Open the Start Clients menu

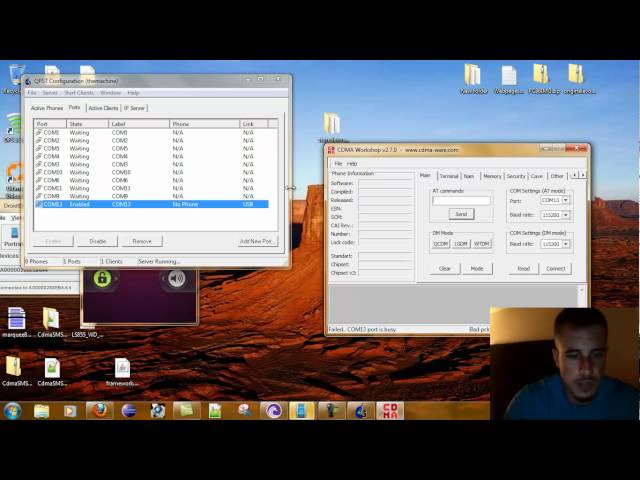click(79, 93)
